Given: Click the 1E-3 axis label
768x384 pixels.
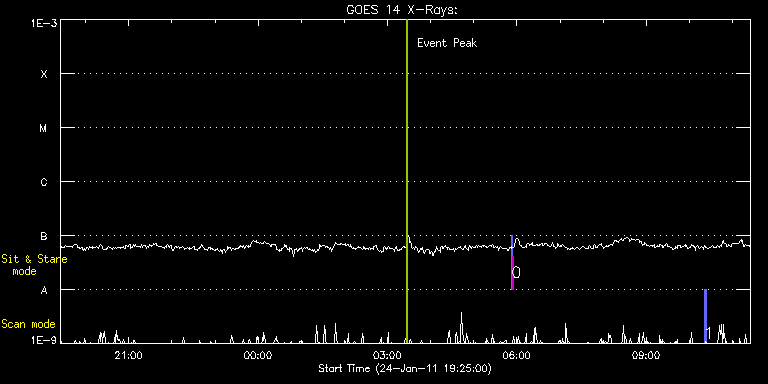Looking at the screenshot, I should coord(44,23).
